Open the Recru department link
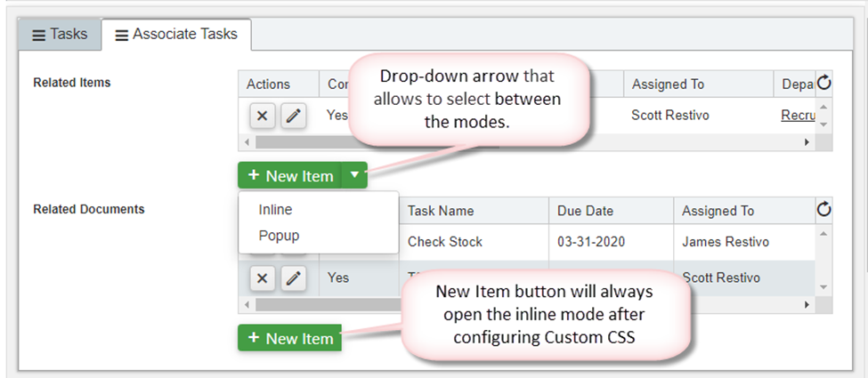The width and height of the screenshot is (868, 378). pyautogui.click(x=797, y=115)
